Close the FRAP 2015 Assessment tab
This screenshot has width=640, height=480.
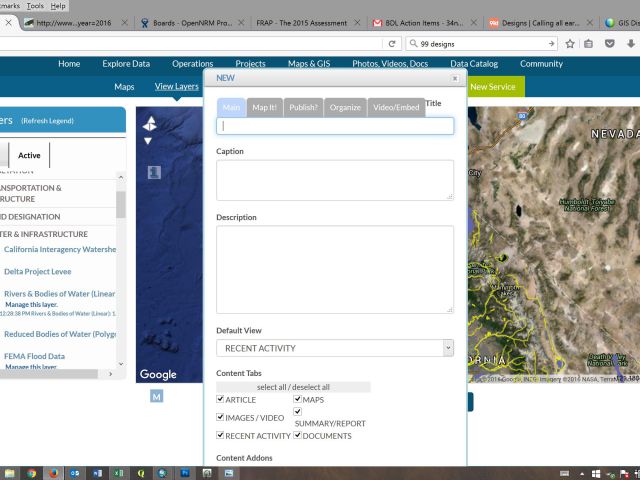357,23
